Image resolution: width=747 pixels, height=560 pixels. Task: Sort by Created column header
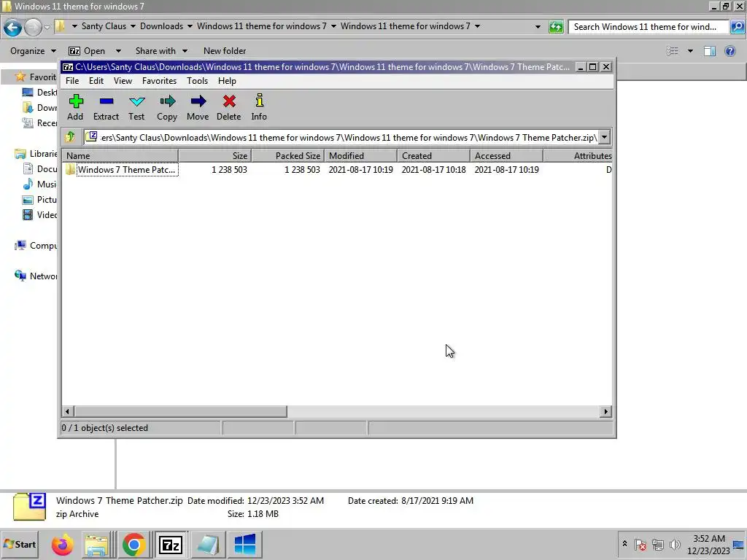point(433,156)
